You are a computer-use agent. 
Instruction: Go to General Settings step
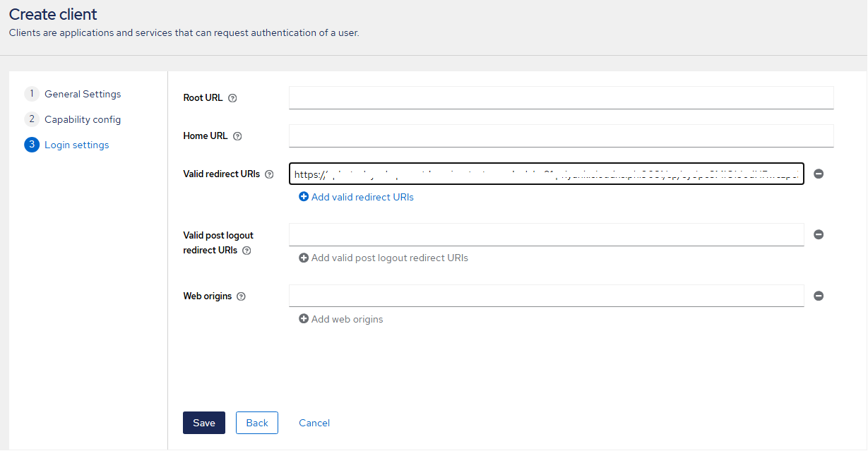click(x=82, y=94)
